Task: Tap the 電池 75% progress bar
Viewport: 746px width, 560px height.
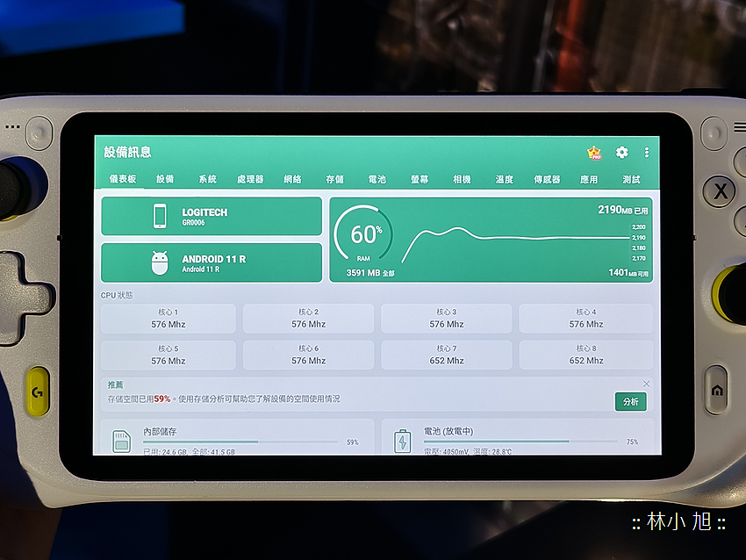Action: [x=521, y=442]
